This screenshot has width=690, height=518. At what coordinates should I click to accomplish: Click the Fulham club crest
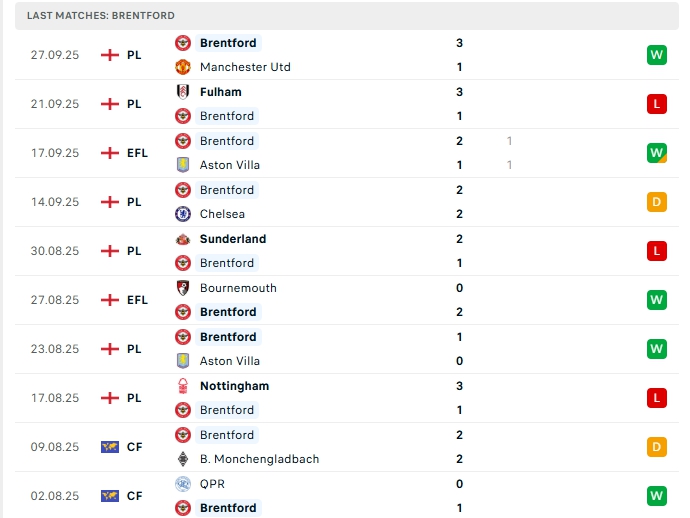183,92
